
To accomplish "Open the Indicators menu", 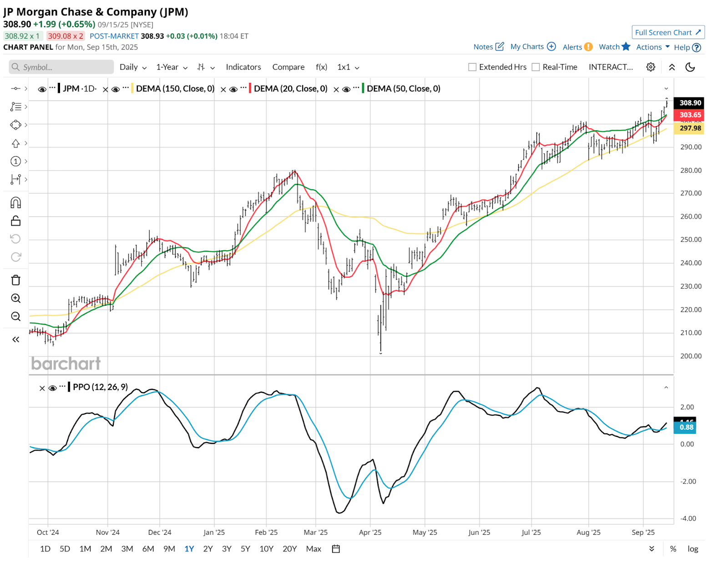I will tap(243, 67).
